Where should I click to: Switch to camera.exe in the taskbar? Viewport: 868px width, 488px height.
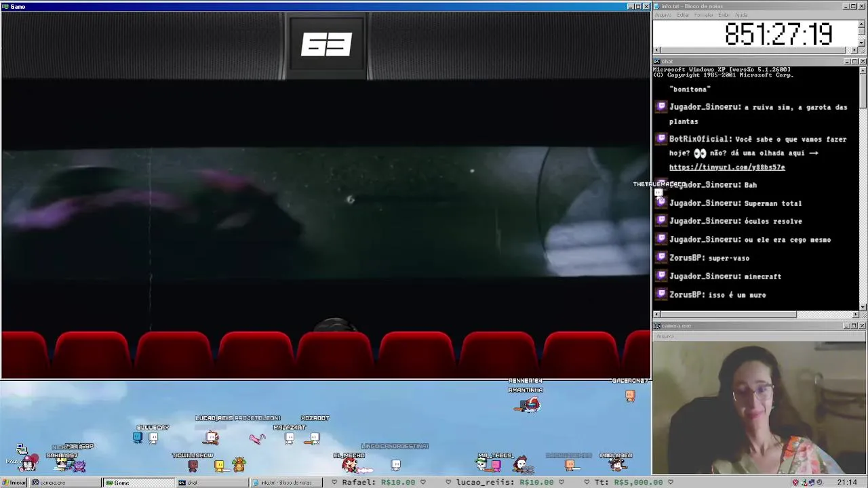pos(65,483)
